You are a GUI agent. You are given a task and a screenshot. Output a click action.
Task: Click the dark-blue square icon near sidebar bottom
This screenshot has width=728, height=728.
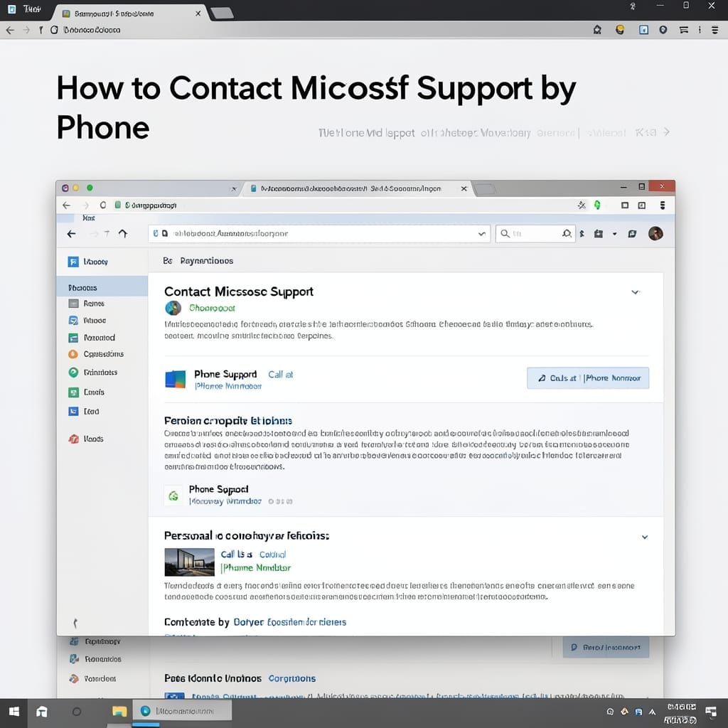point(73,412)
